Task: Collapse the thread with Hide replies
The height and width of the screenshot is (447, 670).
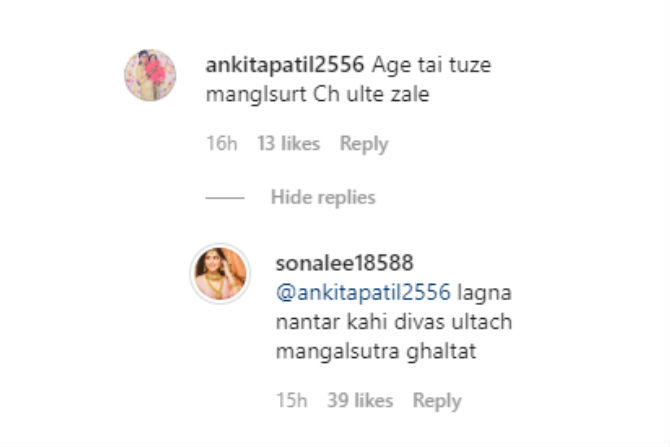Action: point(323,198)
